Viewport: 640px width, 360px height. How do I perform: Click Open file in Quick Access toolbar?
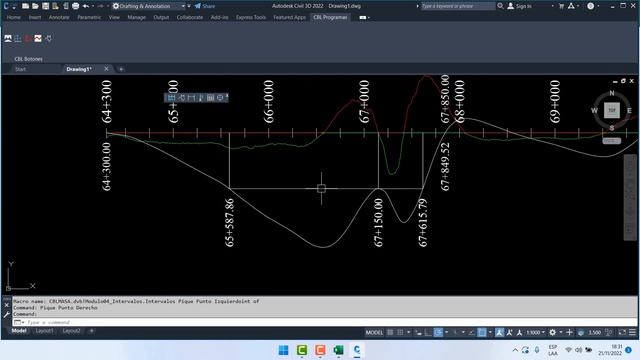pyautogui.click(x=35, y=6)
